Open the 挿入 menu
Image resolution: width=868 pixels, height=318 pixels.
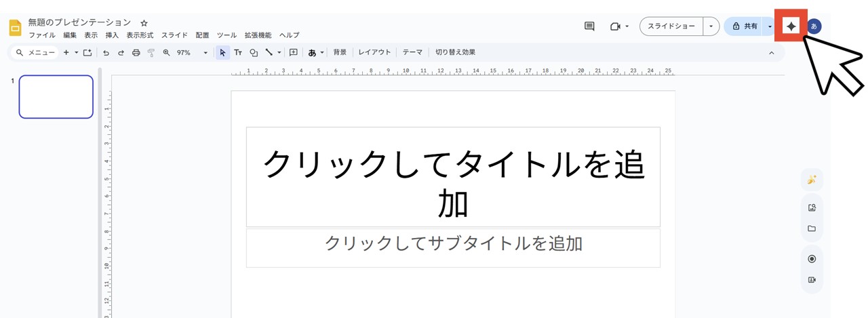(112, 35)
